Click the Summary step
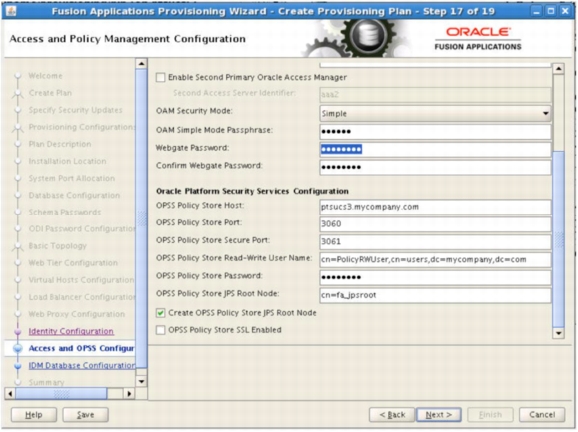Viewport: 578px width, 432px height. pyautogui.click(x=46, y=383)
